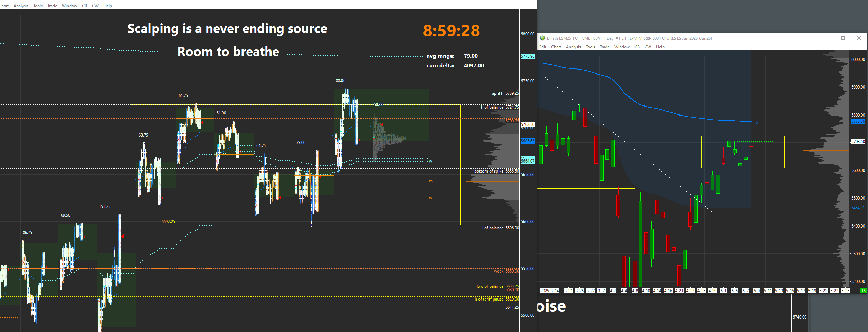Select the orange 5709.75 level label
The image size is (868, 332).
tap(512, 121)
